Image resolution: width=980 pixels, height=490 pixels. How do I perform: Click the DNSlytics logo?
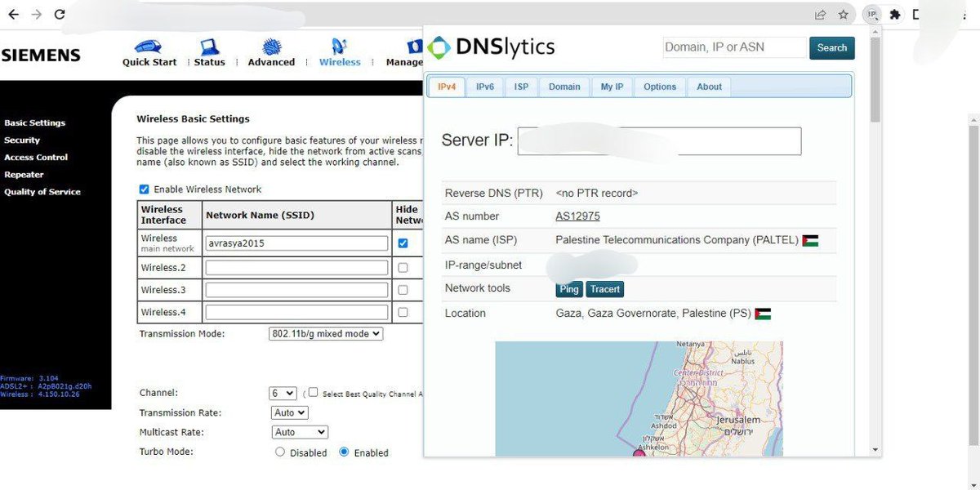pyautogui.click(x=492, y=47)
